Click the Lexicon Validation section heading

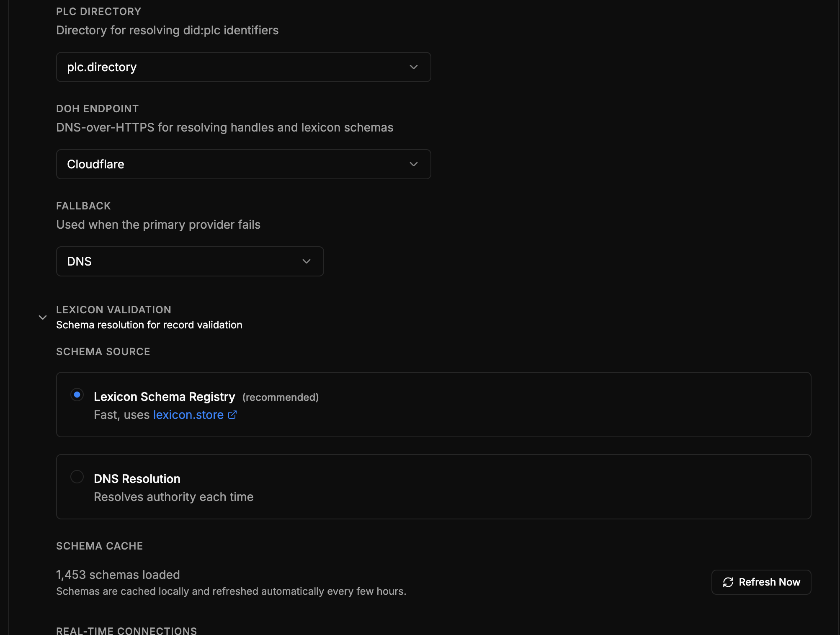[x=113, y=310]
